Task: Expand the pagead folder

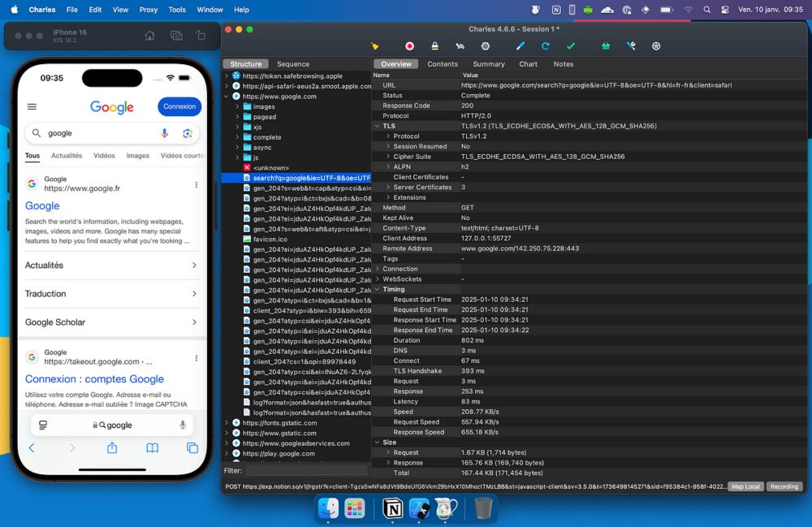Action: pyautogui.click(x=237, y=117)
